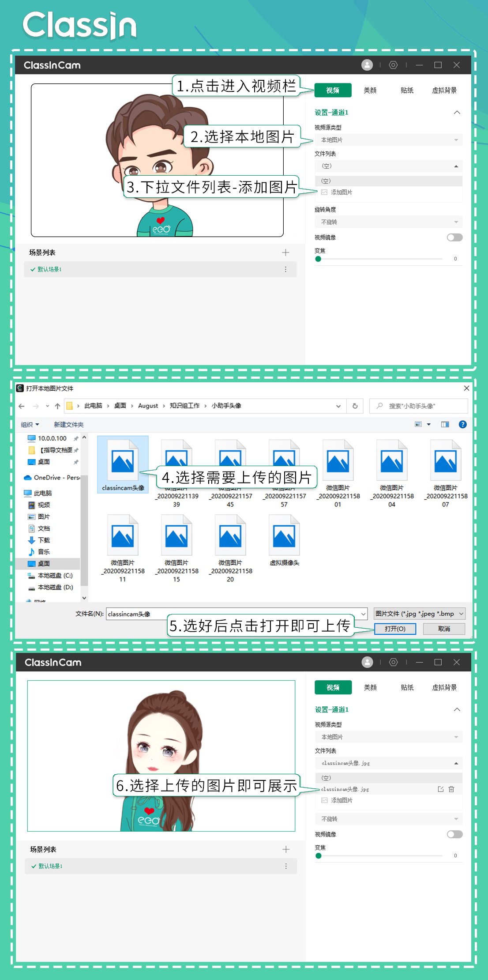Adjust 变焦 slider handle in boy-avatar window
Image resolution: width=488 pixels, height=980 pixels.
click(x=318, y=259)
